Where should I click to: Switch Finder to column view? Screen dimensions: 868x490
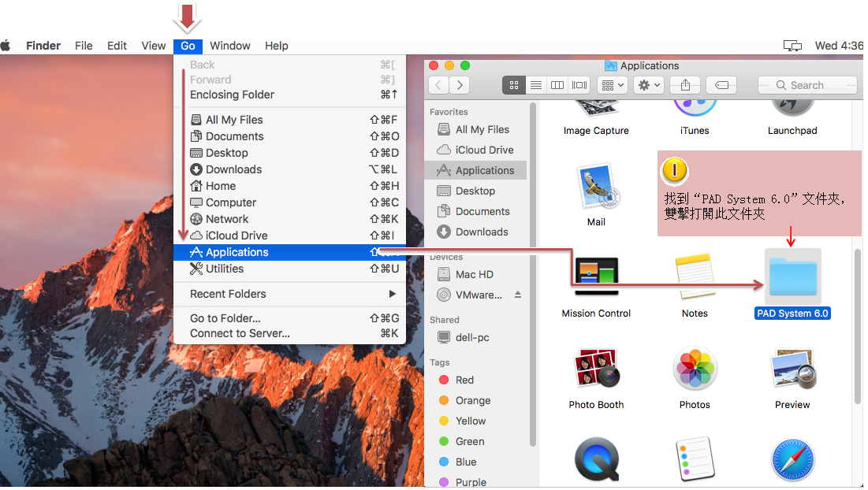(557, 85)
